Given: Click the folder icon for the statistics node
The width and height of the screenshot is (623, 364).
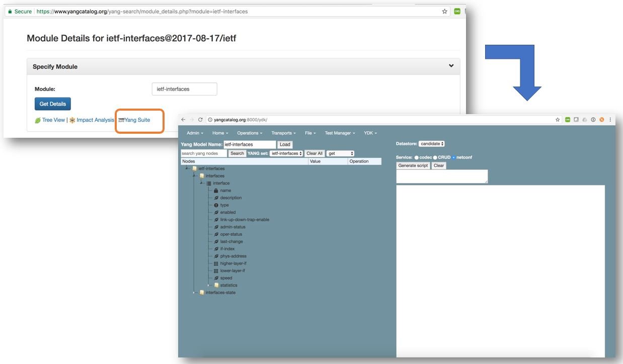Looking at the screenshot, I should (216, 285).
